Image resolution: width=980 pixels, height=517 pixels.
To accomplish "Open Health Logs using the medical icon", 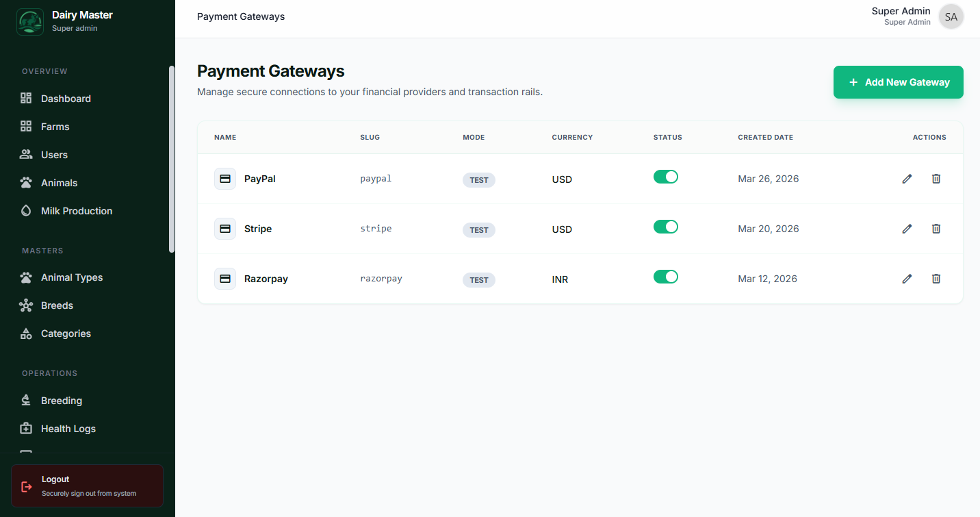I will pyautogui.click(x=25, y=428).
